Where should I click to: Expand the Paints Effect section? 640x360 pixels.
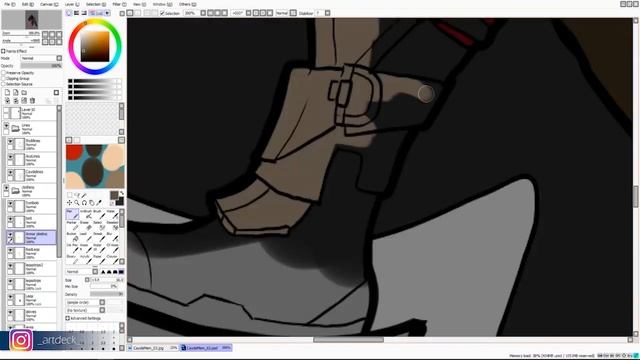coord(3,51)
